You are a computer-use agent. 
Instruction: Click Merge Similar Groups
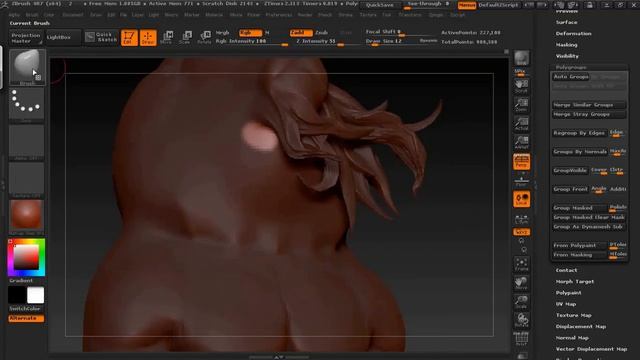pos(589,105)
